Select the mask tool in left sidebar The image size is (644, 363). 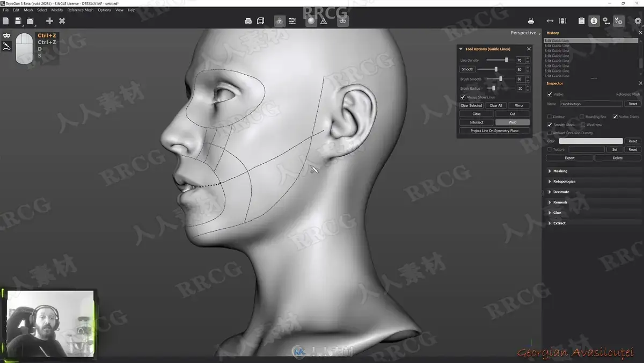pos(6,35)
